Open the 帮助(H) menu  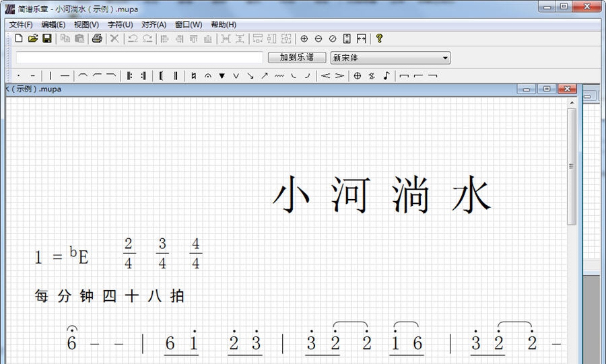click(x=224, y=25)
